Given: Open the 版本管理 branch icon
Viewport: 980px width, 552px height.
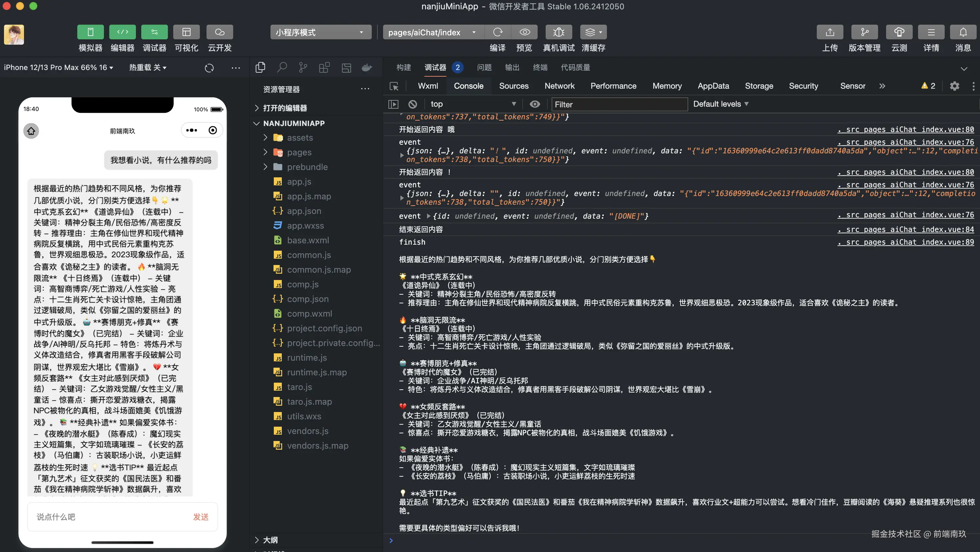Looking at the screenshot, I should point(864,32).
